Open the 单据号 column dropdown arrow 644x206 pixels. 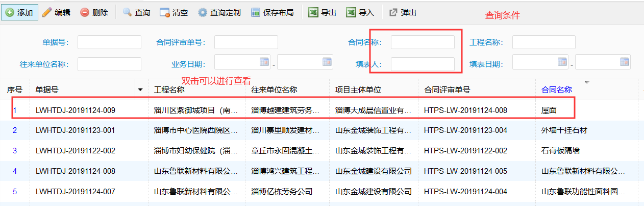coord(140,90)
